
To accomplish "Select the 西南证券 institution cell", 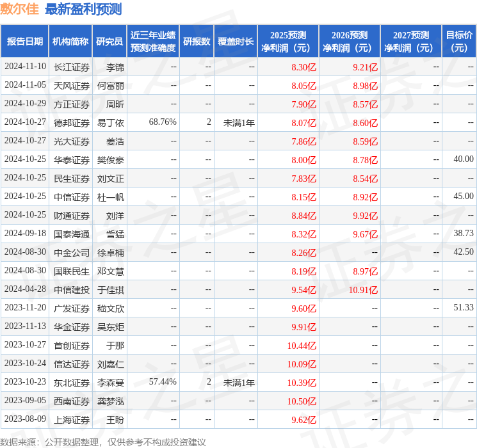I will [72, 401].
